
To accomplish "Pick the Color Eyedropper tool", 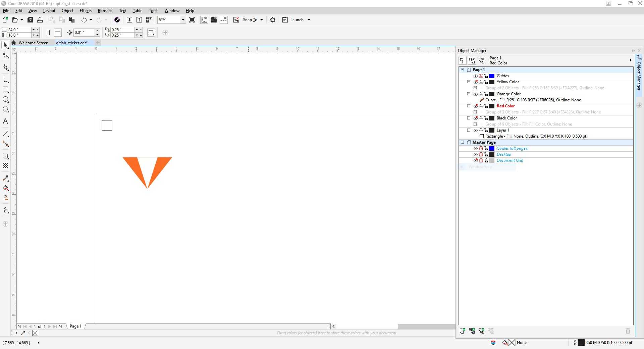I will tap(5, 178).
